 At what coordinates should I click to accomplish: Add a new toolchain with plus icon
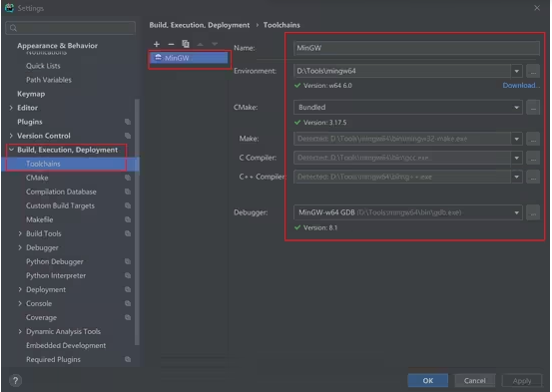pos(157,44)
